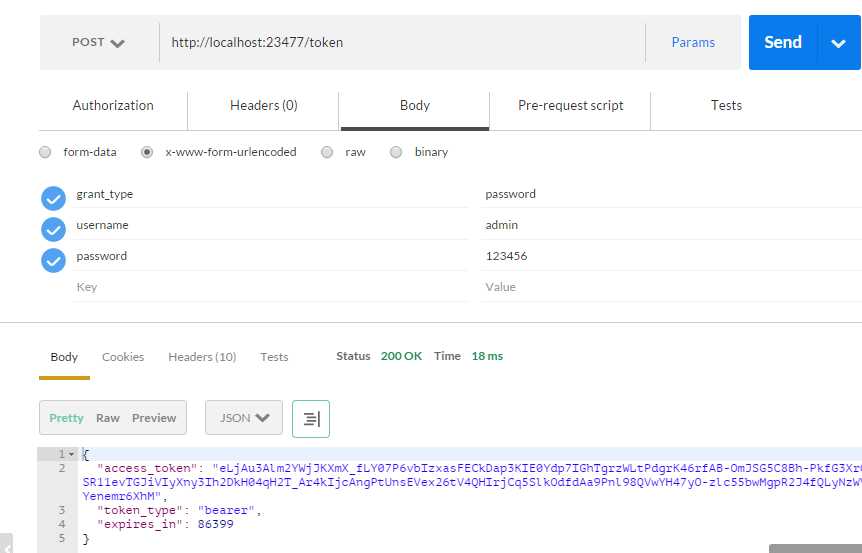Open the JSON format dropdown
Image resolution: width=862 pixels, height=553 pixels.
coord(244,418)
